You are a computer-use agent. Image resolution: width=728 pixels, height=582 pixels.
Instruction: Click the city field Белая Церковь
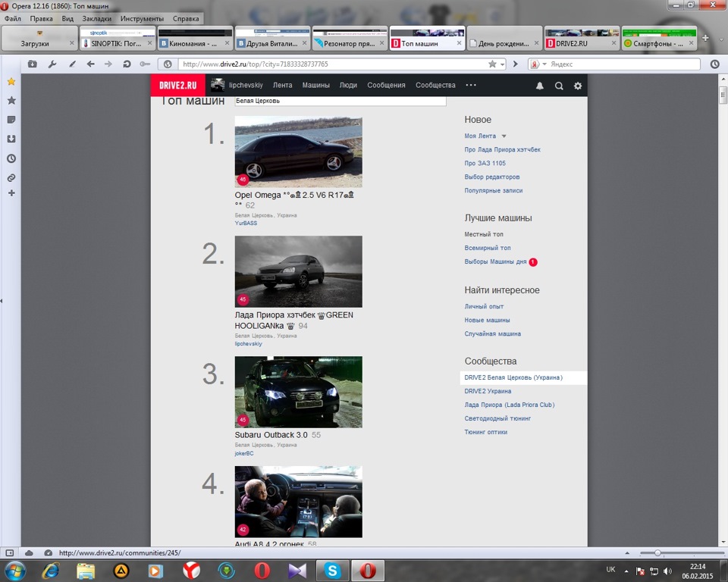340,101
